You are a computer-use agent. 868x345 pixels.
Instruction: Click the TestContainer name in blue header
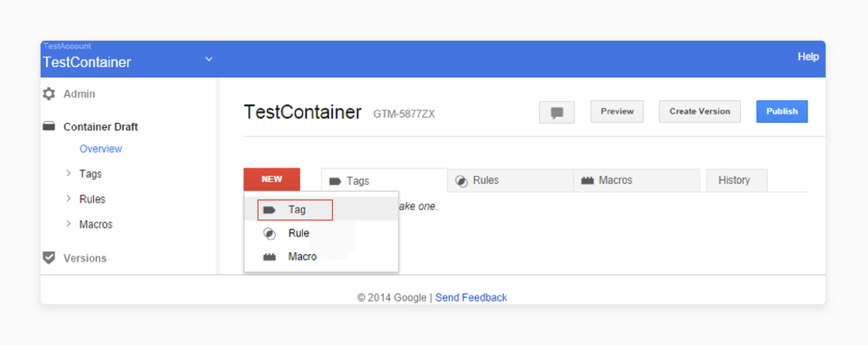coord(87,62)
